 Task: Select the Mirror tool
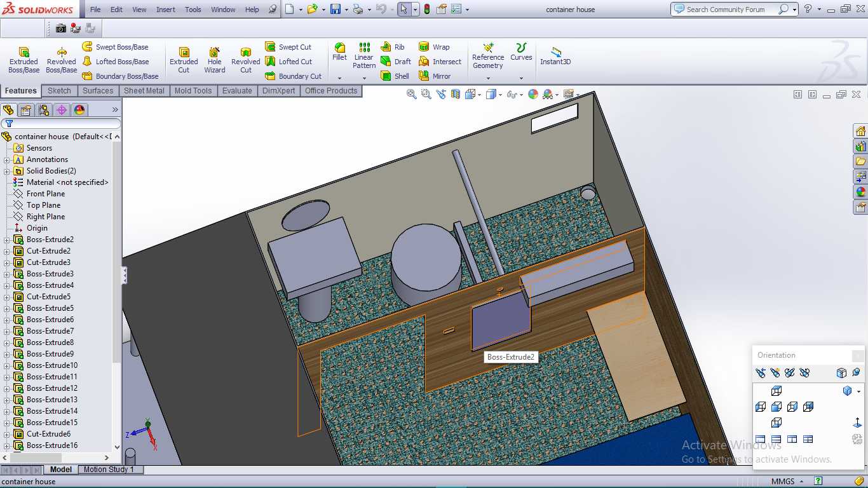tap(435, 76)
